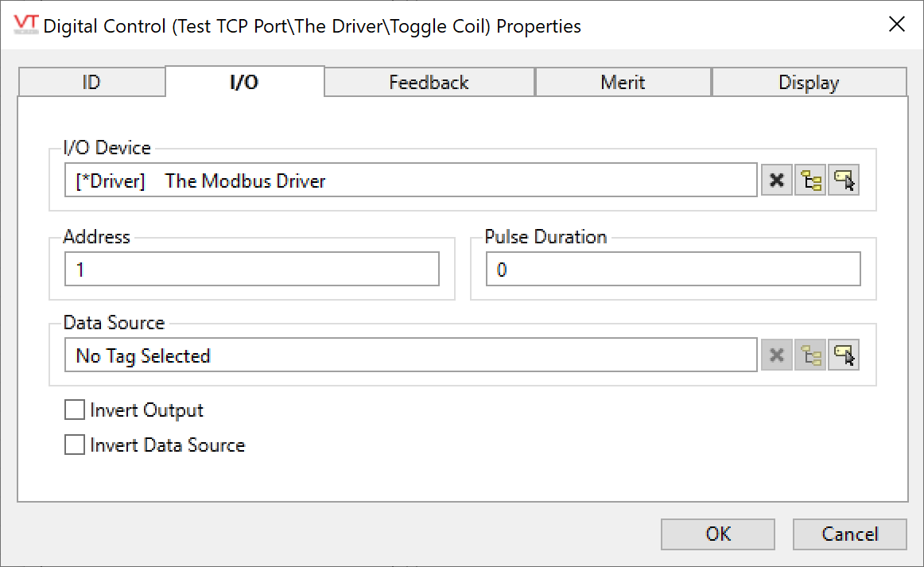Click the greyed X icon for Data Source

(777, 355)
